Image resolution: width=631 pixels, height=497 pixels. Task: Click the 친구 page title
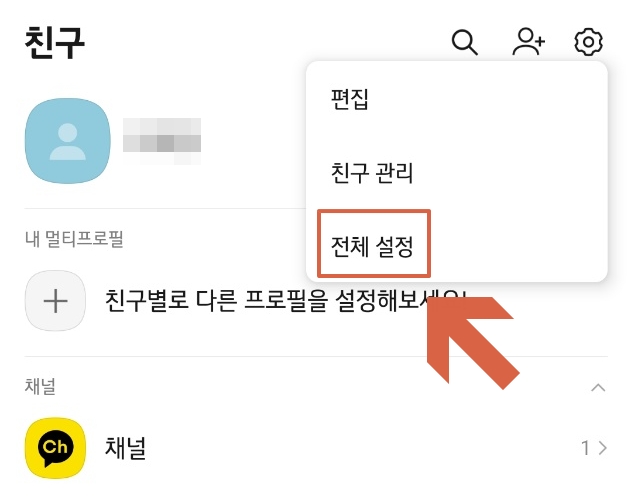click(x=55, y=42)
